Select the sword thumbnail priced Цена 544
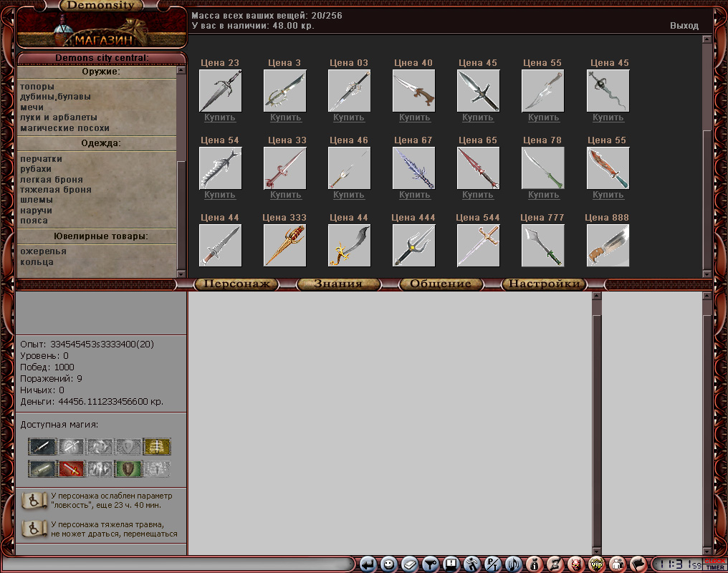The image size is (728, 573). pos(478,246)
